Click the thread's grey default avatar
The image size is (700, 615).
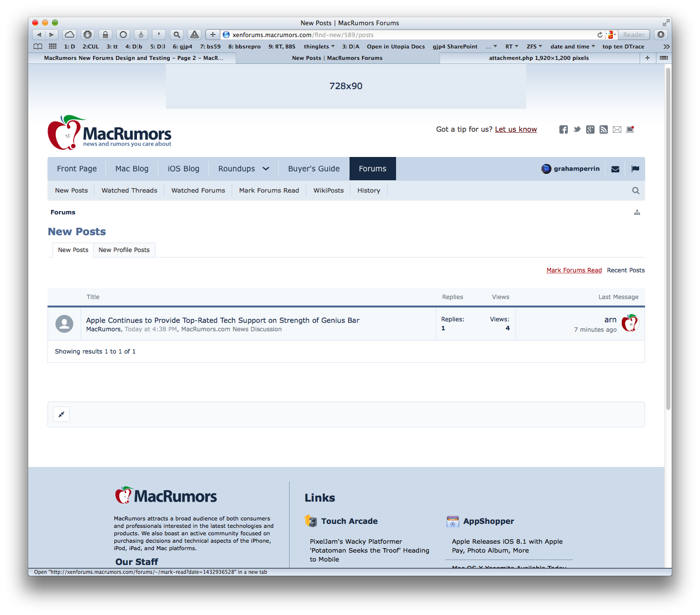coord(64,324)
